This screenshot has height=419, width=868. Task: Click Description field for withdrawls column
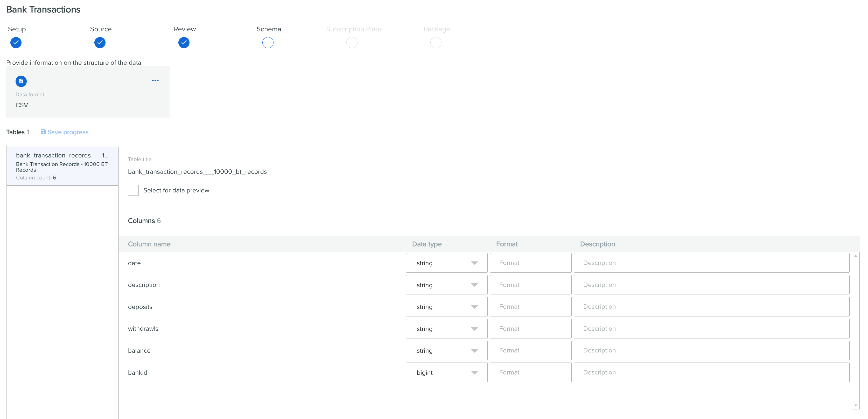coord(712,328)
